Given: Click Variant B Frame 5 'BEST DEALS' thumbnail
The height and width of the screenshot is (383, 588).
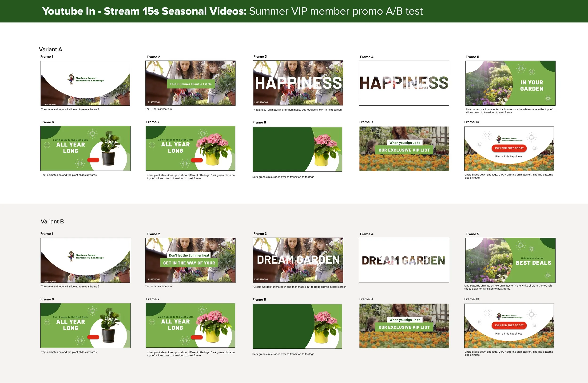Looking at the screenshot, I should (510, 260).
